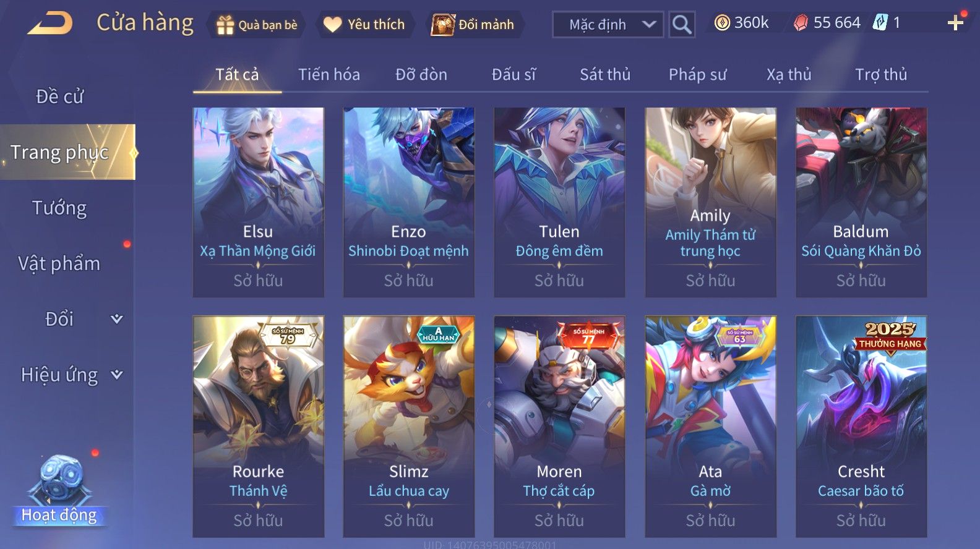
Task: Open Quà bạn bè gift icon
Action: [x=225, y=25]
